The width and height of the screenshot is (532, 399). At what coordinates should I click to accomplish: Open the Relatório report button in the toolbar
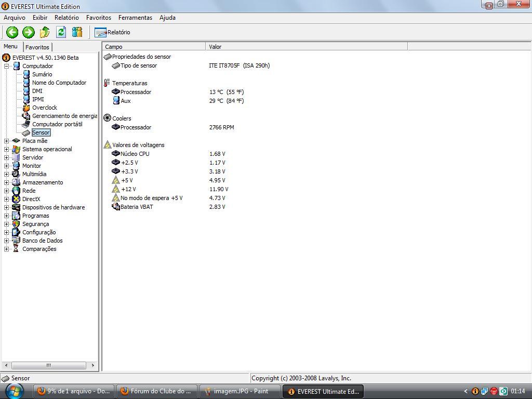[112, 32]
